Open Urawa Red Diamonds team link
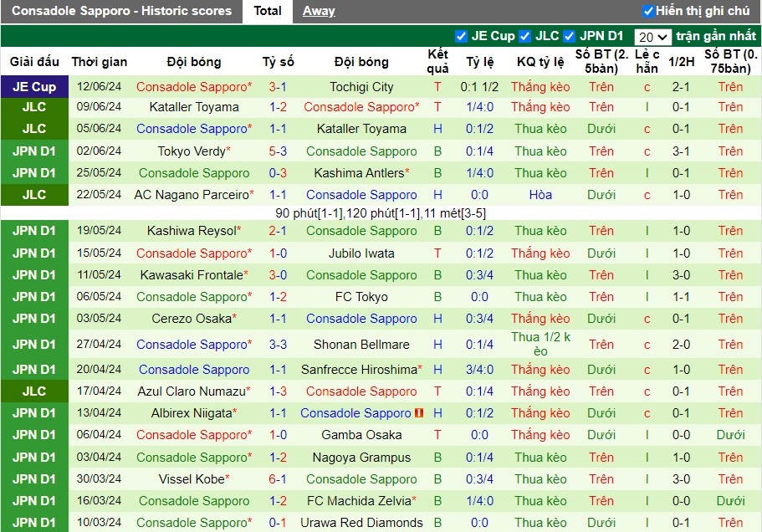Screen dimensions: 762x532 point(361,523)
